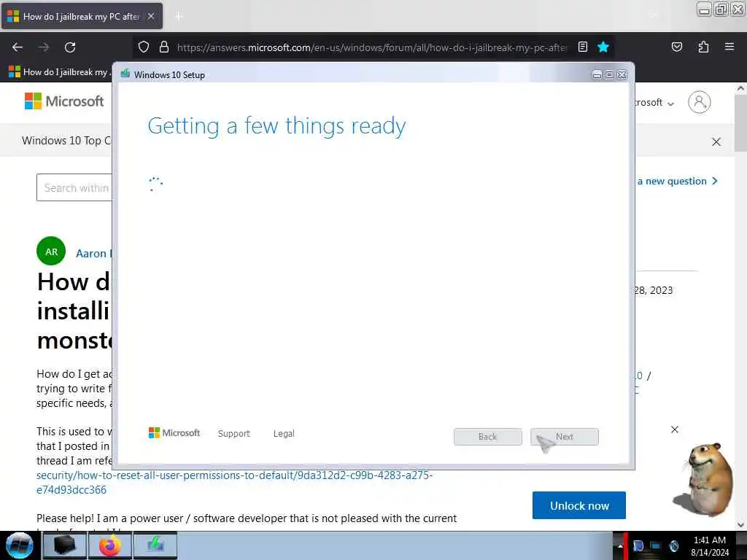Click the Windows 10 Setup title icon

pyautogui.click(x=125, y=74)
